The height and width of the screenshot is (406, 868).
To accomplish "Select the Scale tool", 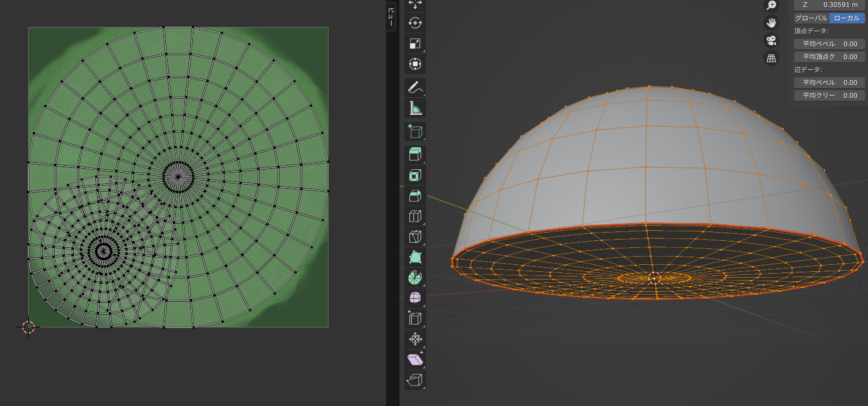I will [x=415, y=43].
